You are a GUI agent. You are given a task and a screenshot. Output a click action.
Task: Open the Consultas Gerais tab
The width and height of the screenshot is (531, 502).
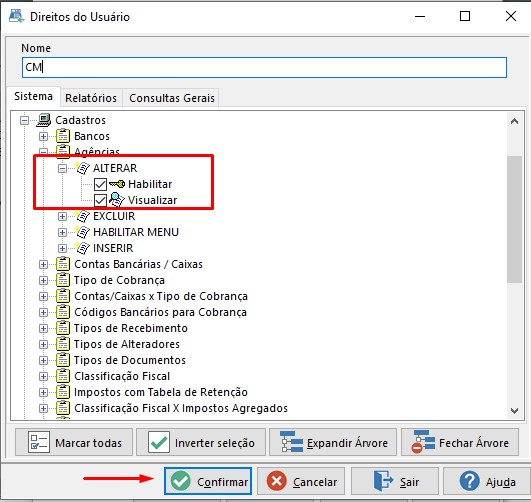pos(172,98)
